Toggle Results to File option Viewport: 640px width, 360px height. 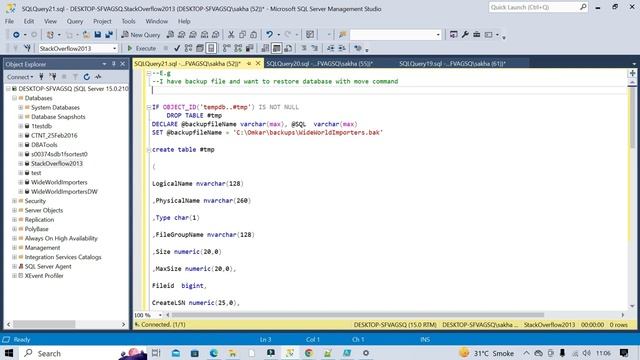[x=288, y=48]
